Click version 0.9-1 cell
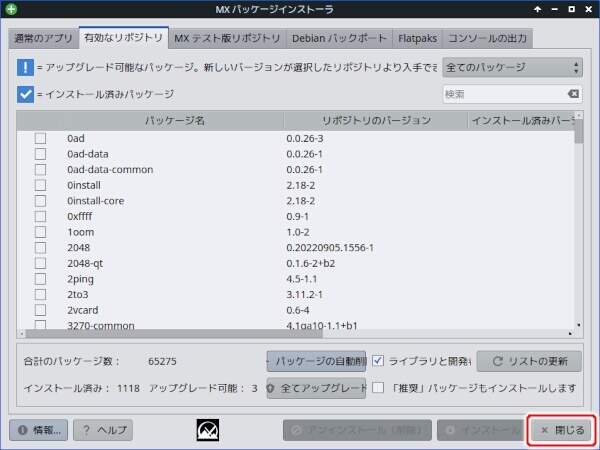 [297, 216]
